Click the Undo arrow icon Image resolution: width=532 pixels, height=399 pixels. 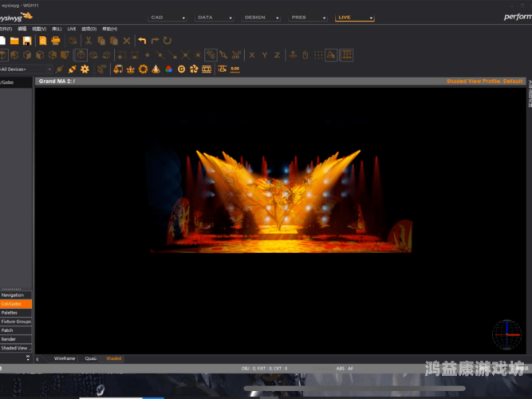[x=142, y=41]
